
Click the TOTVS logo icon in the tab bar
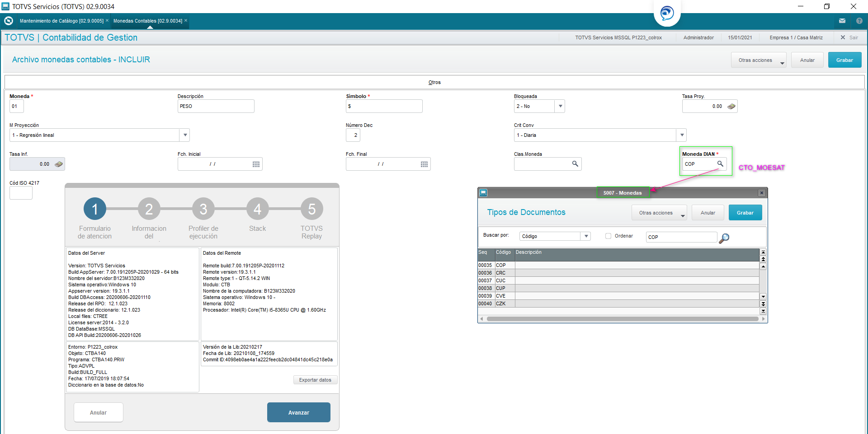click(8, 21)
